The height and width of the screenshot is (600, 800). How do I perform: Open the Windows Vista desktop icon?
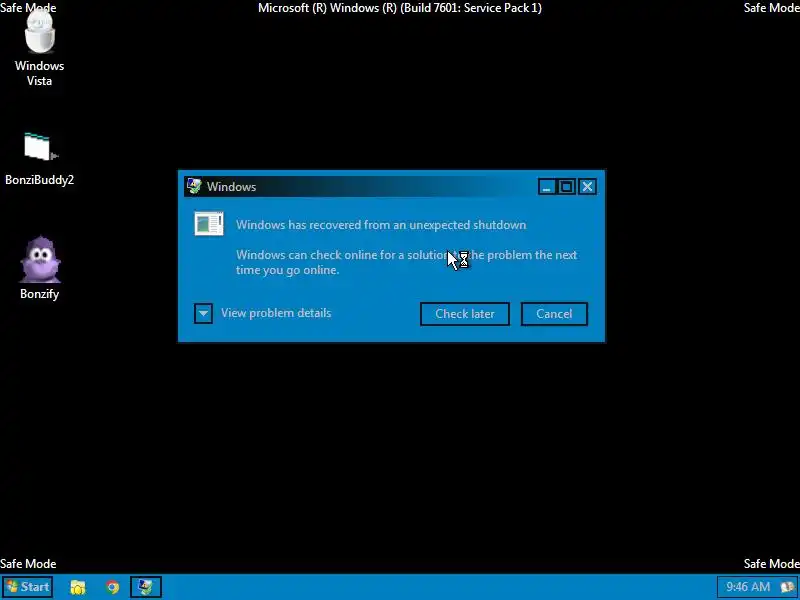click(39, 49)
